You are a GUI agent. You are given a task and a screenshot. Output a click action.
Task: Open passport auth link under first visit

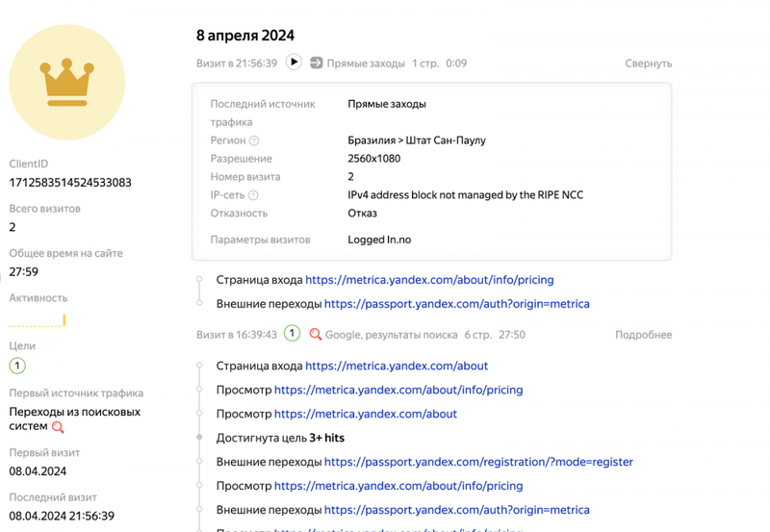[456, 304]
